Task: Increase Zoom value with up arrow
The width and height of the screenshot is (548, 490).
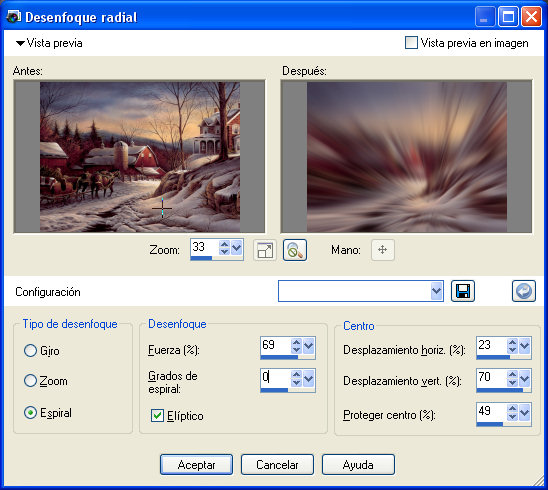Action: coord(224,244)
